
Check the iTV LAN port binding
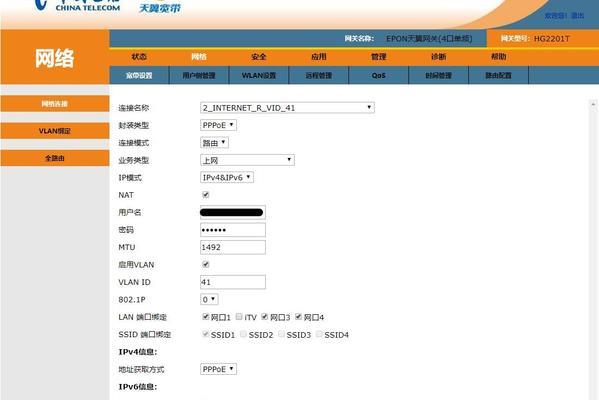click(x=239, y=317)
